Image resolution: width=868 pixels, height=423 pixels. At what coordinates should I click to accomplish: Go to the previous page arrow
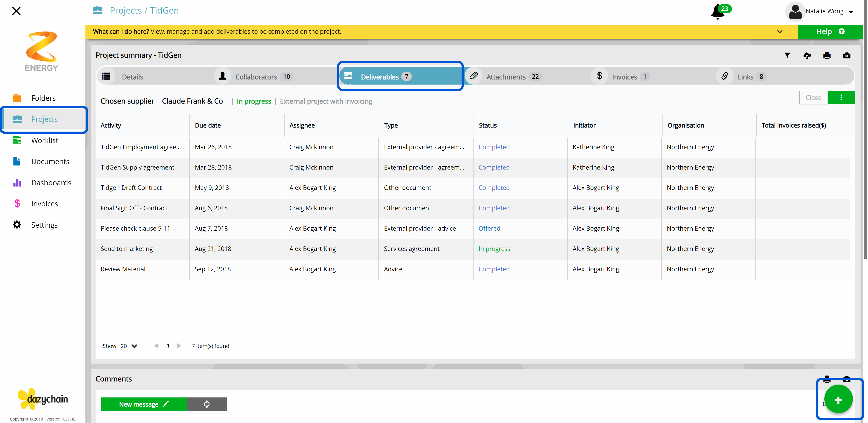coord(156,346)
